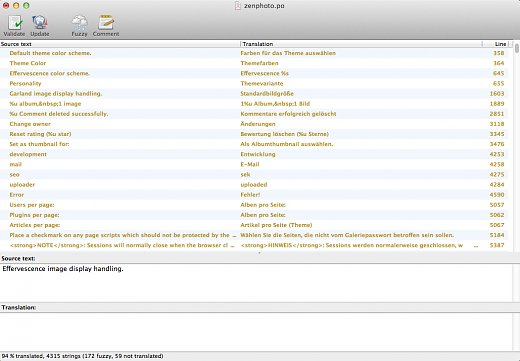The image size is (520, 361).
Task: Select the '%u Comment deleted successfully.' row
Action: 254,114
